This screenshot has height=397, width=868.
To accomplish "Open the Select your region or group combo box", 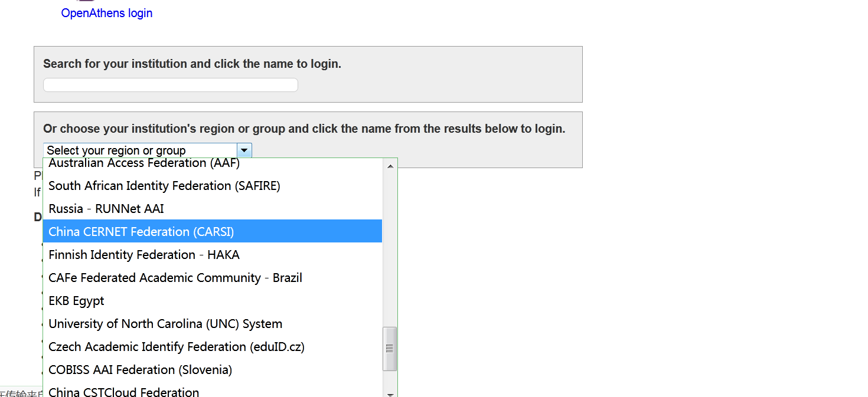I will pyautogui.click(x=142, y=150).
